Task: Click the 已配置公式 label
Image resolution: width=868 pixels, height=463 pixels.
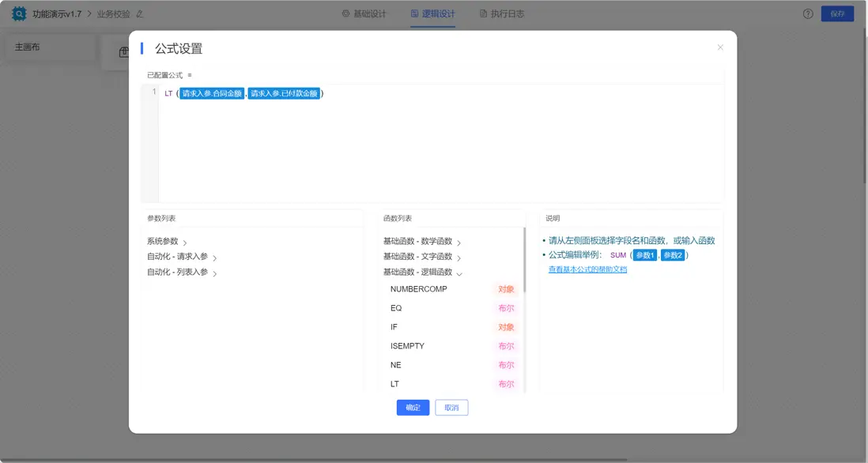Action: click(x=165, y=75)
